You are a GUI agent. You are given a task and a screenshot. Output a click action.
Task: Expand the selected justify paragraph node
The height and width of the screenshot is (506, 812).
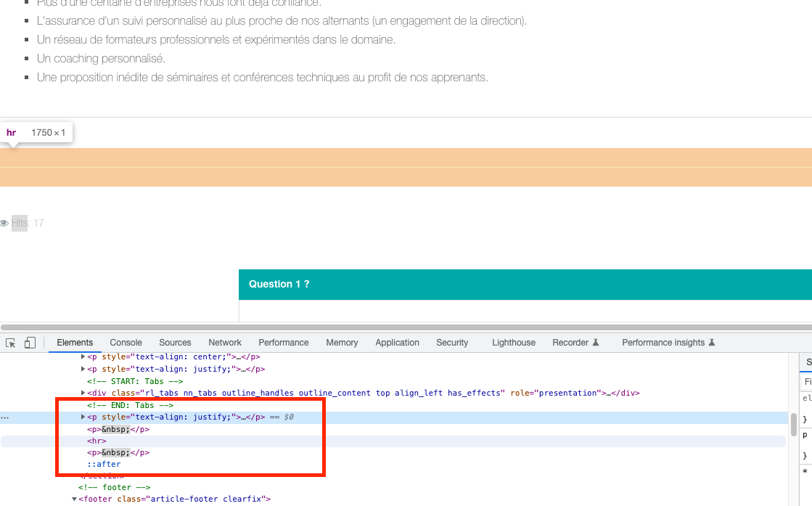[83, 417]
